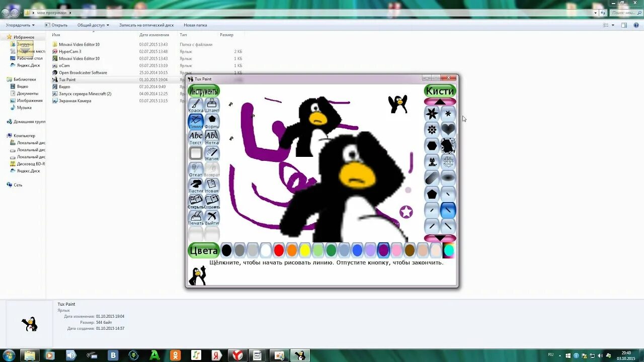Viewport: 644px width, 362px height.
Task: Pick the bright blue color swatch
Action: point(357,250)
